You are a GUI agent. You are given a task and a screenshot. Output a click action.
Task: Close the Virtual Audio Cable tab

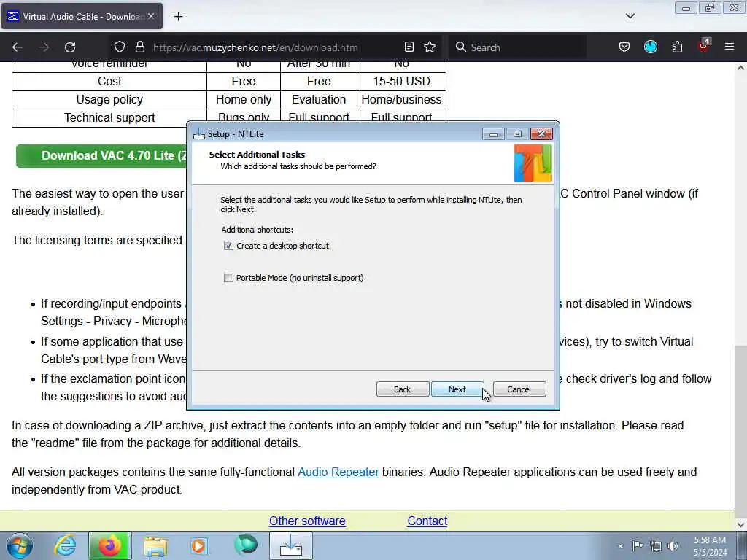pos(151,16)
